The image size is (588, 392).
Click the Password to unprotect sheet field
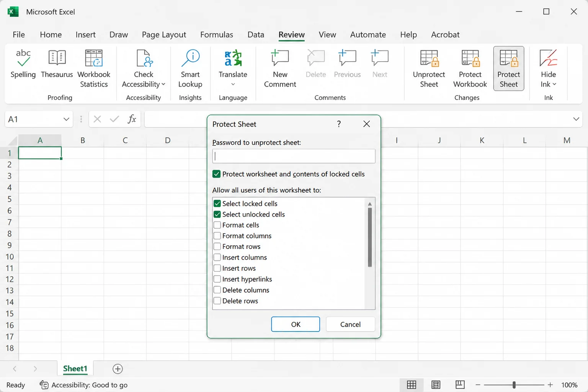[294, 156]
